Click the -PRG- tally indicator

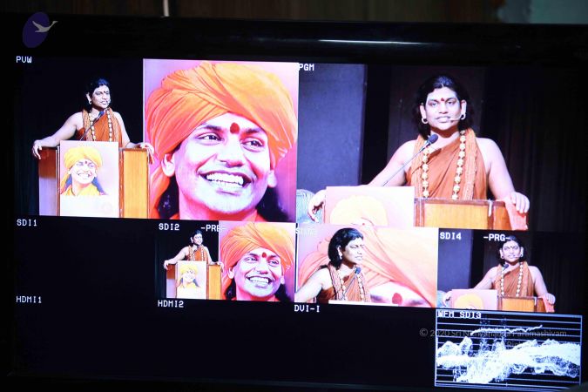497,236
